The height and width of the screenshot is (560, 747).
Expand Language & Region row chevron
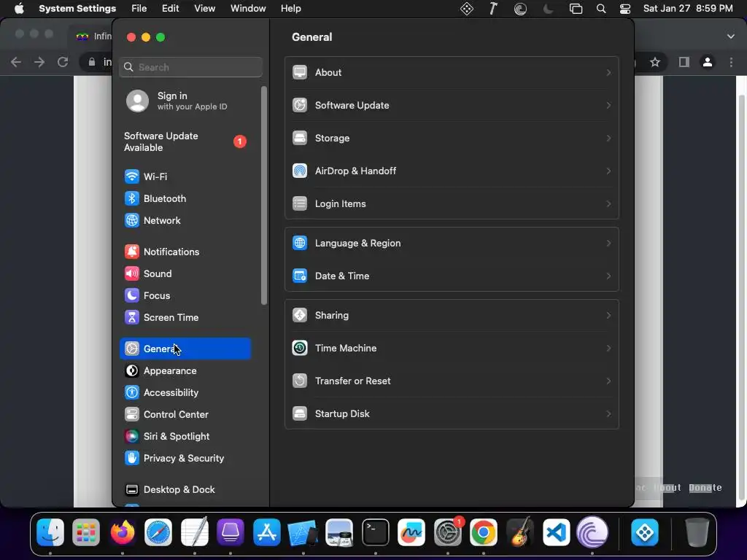(608, 244)
